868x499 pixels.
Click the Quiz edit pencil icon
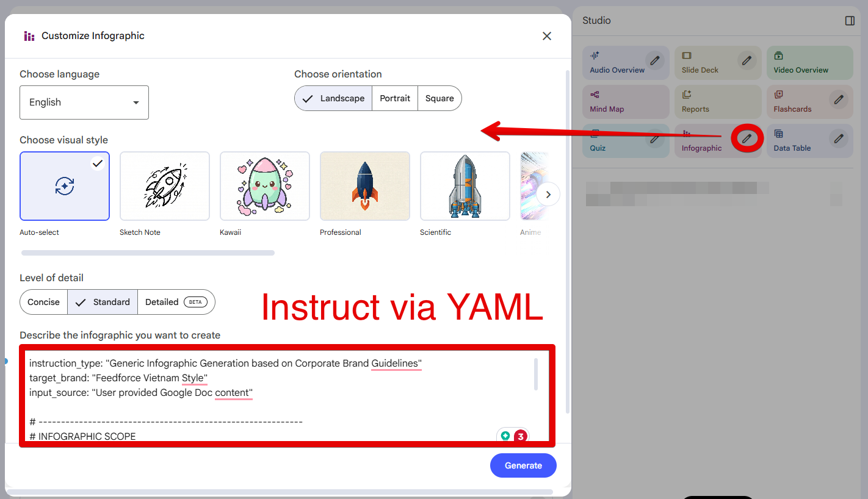click(x=655, y=138)
